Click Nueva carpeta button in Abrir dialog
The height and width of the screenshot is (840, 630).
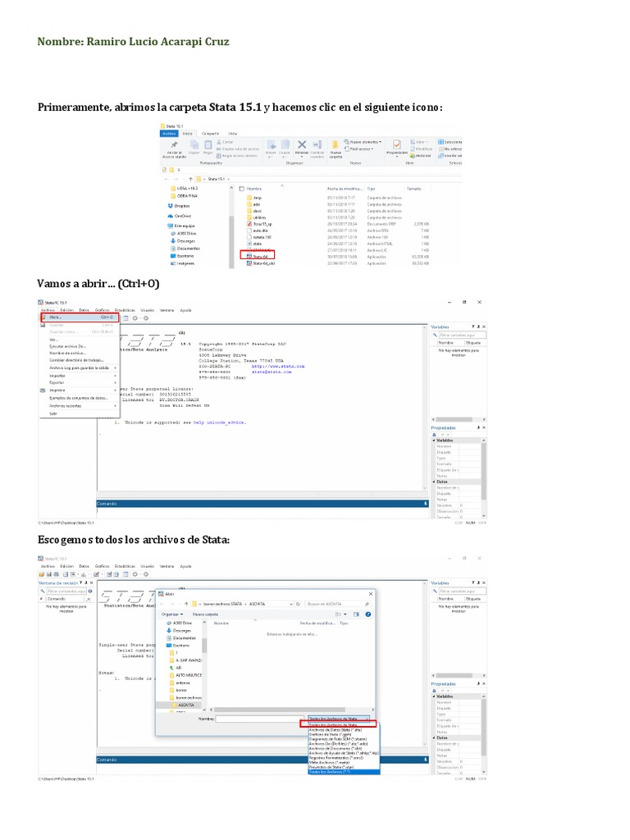point(205,614)
